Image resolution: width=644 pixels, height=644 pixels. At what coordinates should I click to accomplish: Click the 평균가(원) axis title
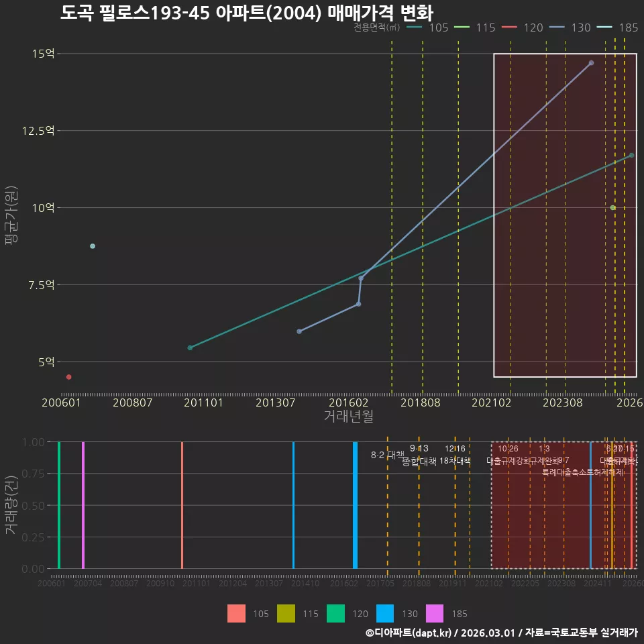point(11,215)
